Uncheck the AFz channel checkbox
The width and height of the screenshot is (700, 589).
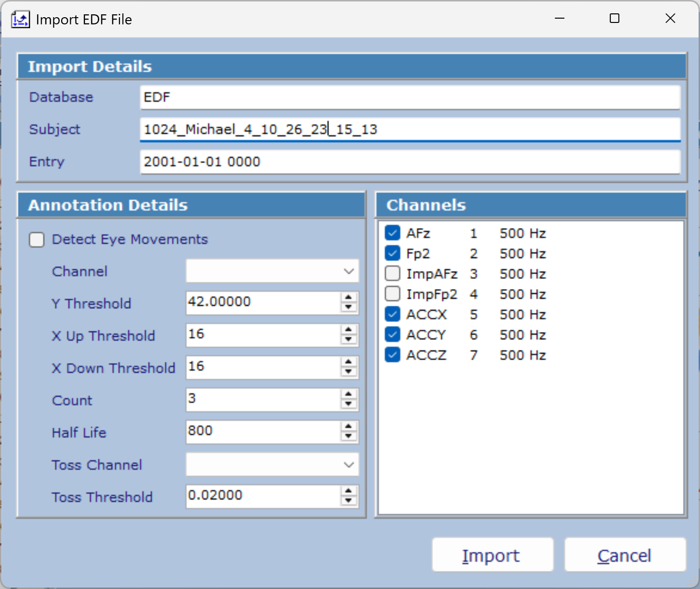coord(392,233)
